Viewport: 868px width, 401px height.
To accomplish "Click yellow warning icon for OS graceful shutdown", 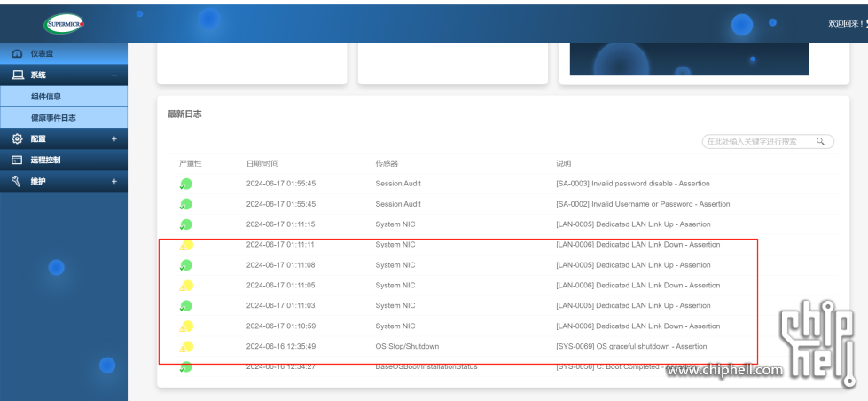I will pyautogui.click(x=186, y=347).
